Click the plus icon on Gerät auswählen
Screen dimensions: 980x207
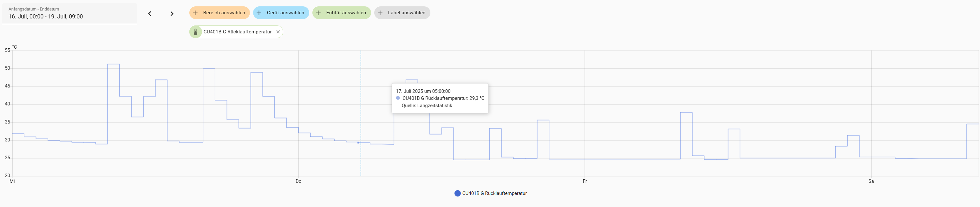point(259,13)
